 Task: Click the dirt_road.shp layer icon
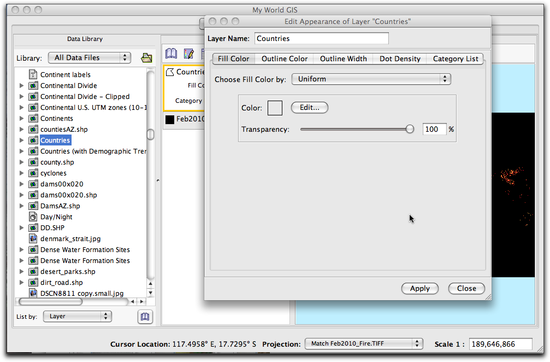(x=33, y=282)
